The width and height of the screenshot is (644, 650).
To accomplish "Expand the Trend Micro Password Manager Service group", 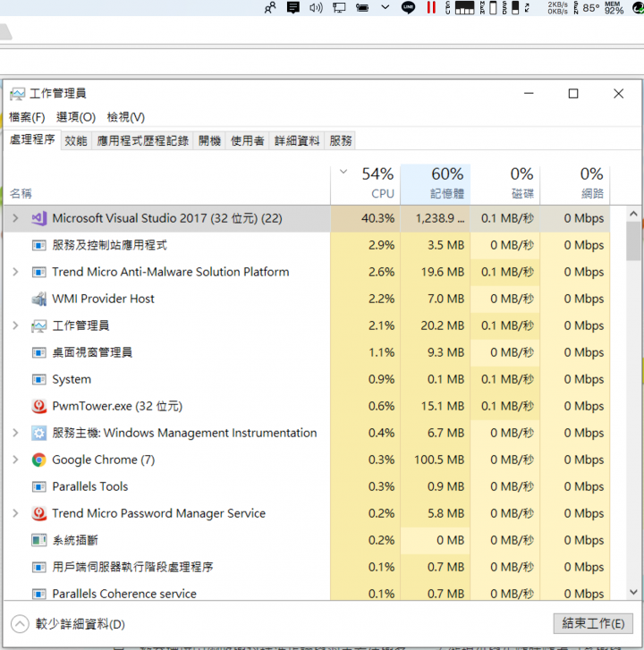I will pos(15,513).
